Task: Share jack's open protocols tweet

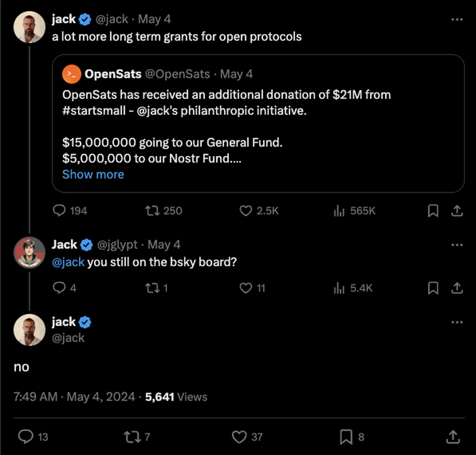Action: pos(457,210)
